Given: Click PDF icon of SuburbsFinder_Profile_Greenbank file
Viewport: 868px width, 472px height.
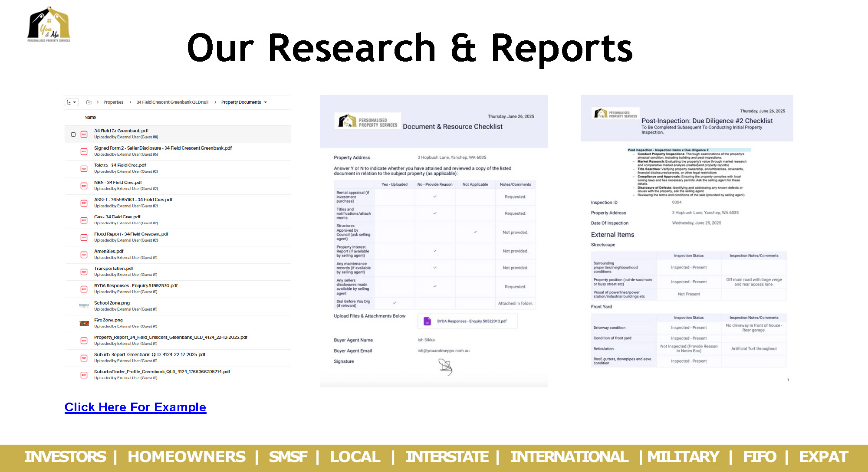Looking at the screenshot, I should tap(84, 375).
